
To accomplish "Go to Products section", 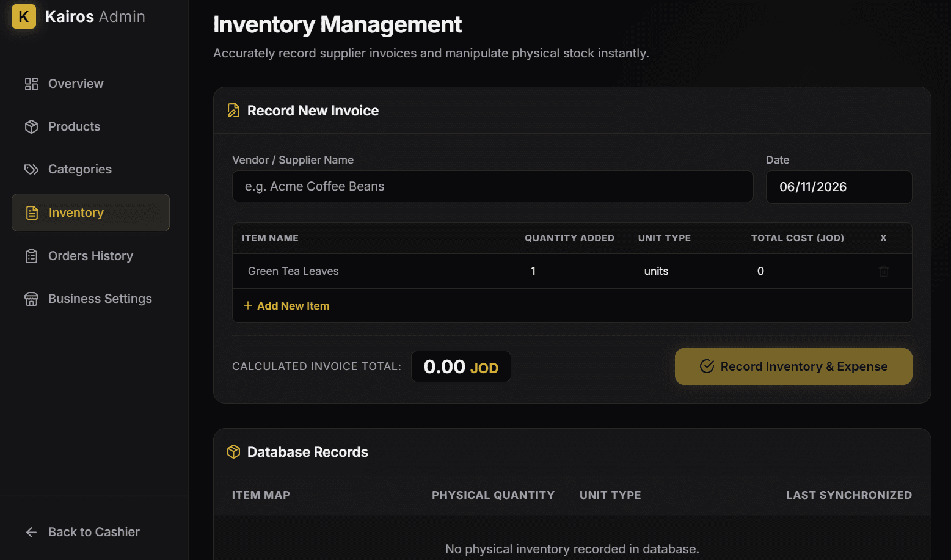I will (90, 126).
